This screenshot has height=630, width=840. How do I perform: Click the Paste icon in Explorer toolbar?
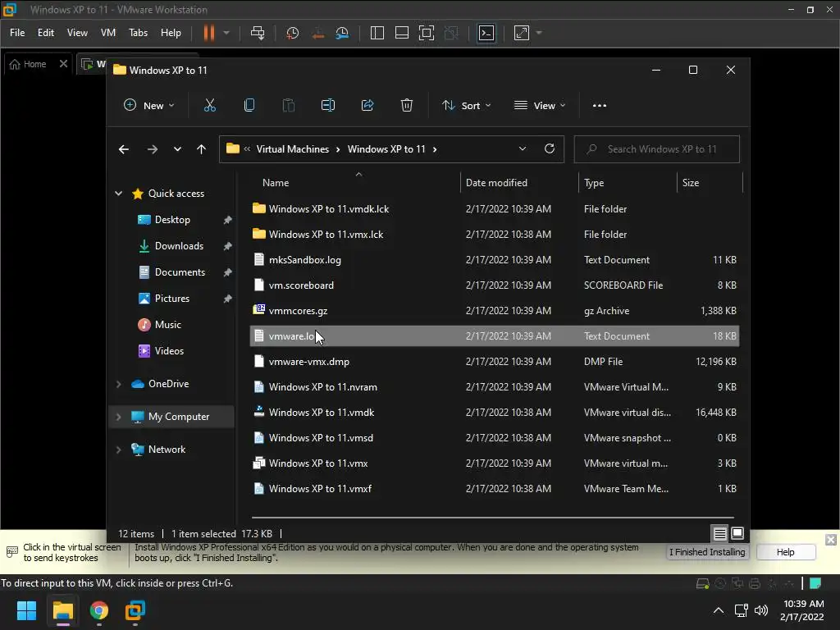pyautogui.click(x=288, y=106)
